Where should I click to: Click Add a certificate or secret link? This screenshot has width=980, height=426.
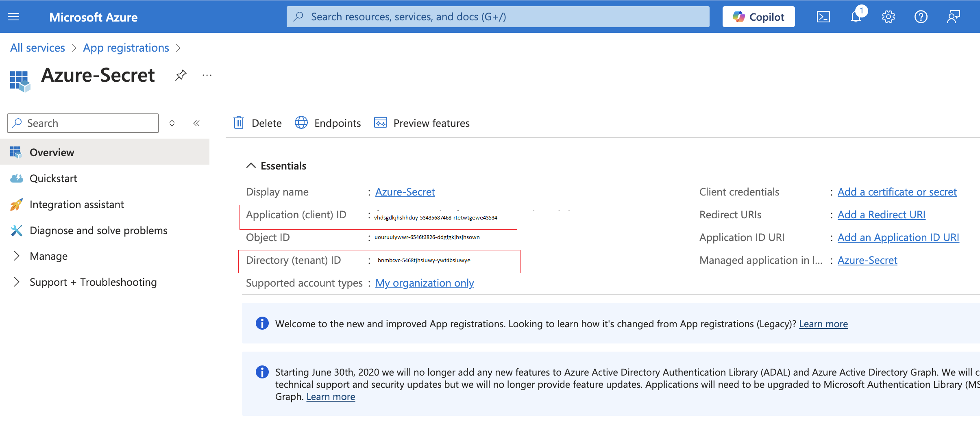click(x=897, y=192)
